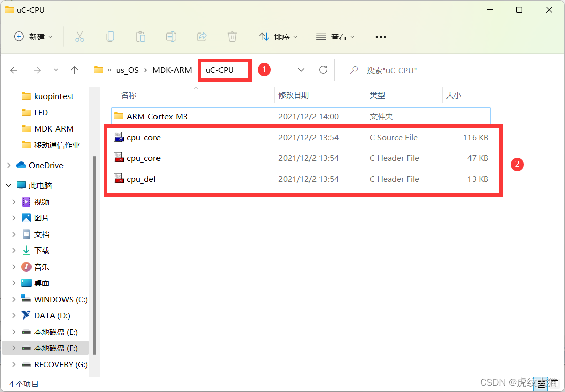Viewport: 565px width, 392px height.
Task: Open the See more (...) menu
Action: pos(381,37)
